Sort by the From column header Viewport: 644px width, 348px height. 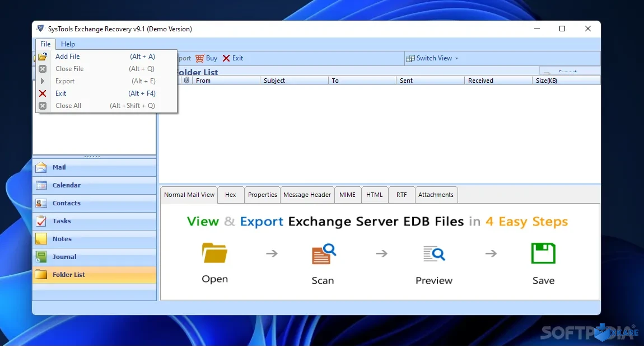[226, 81]
